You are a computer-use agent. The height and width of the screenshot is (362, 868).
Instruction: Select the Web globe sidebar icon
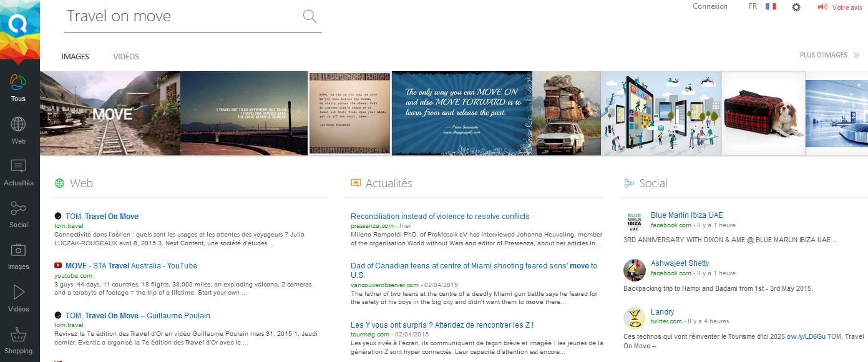pos(19,124)
